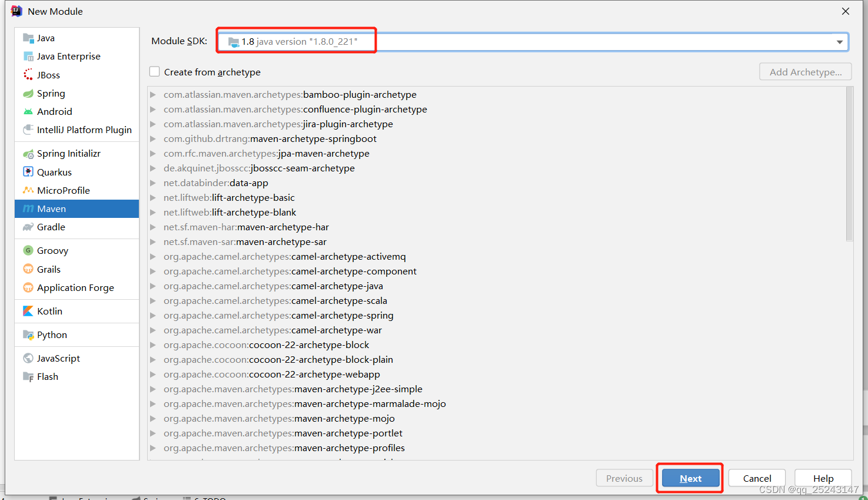The height and width of the screenshot is (500, 868).
Task: Click the Python folder icon
Action: [x=28, y=335]
